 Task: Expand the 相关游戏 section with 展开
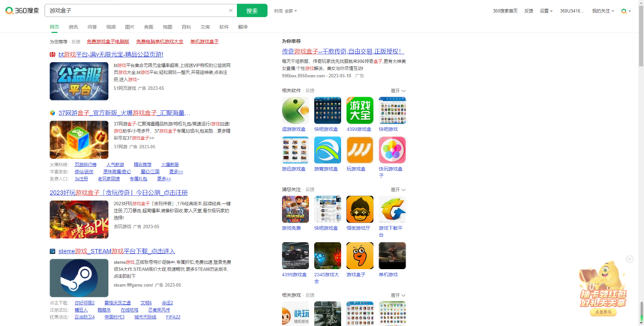pyautogui.click(x=398, y=295)
